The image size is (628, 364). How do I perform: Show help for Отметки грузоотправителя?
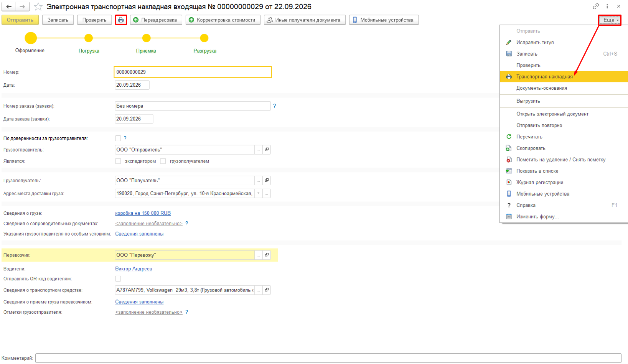pos(187,312)
